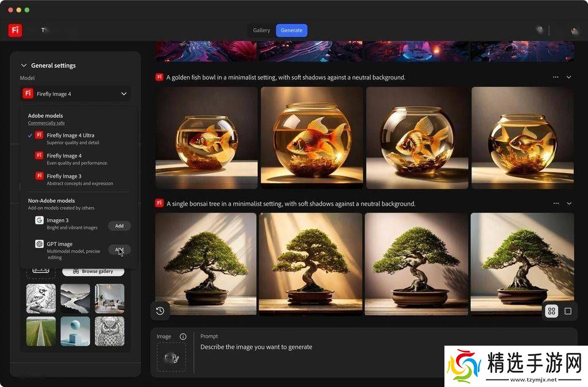
Task: Open the generation history icon
Action: click(160, 311)
